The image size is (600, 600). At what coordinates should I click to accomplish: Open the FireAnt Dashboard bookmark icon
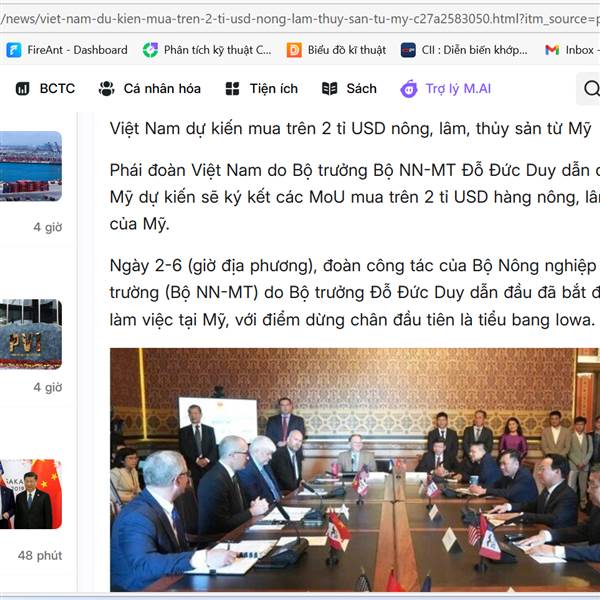point(14,50)
